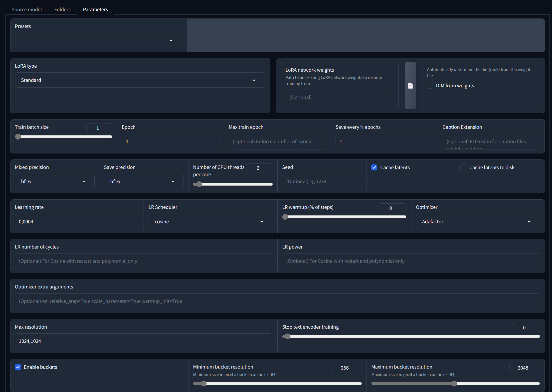Open the Presets dropdown
The image size is (552, 392).
pyautogui.click(x=98, y=40)
